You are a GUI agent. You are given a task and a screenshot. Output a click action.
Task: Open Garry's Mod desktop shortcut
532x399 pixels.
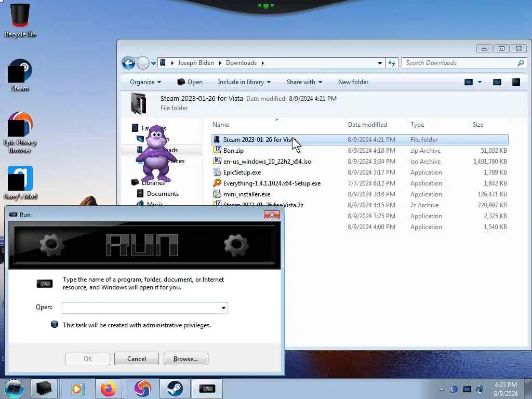point(20,182)
